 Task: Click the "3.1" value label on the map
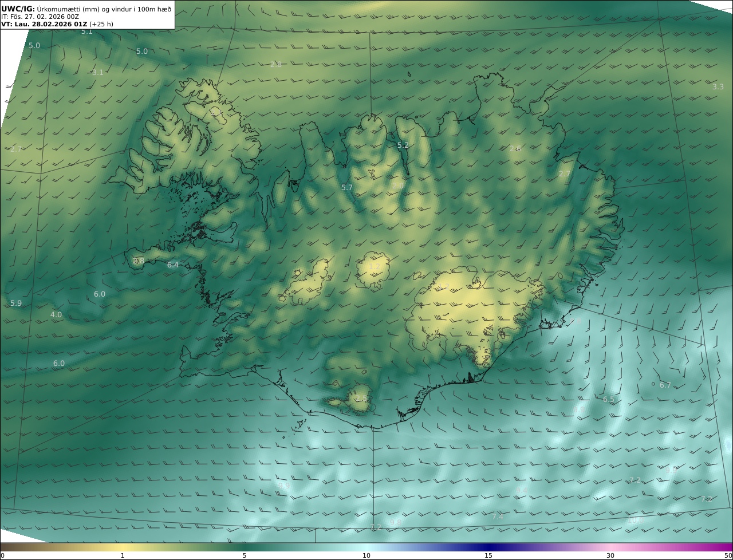click(x=98, y=72)
